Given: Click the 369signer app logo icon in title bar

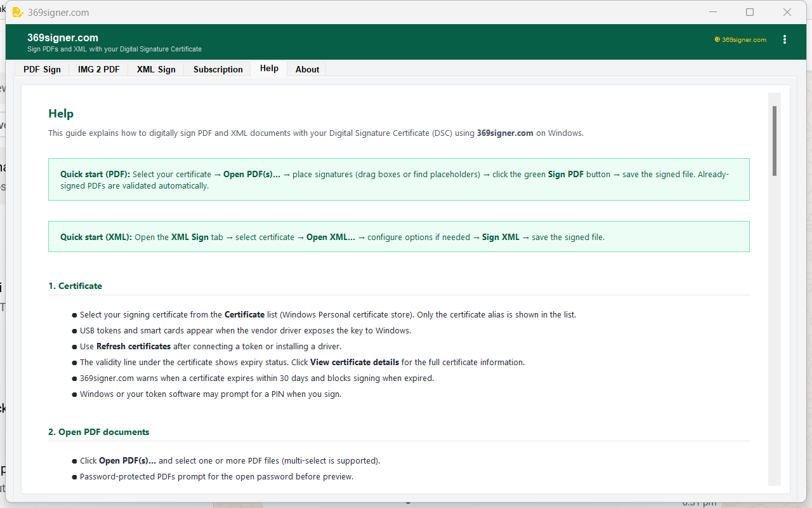Looking at the screenshot, I should click(18, 12).
